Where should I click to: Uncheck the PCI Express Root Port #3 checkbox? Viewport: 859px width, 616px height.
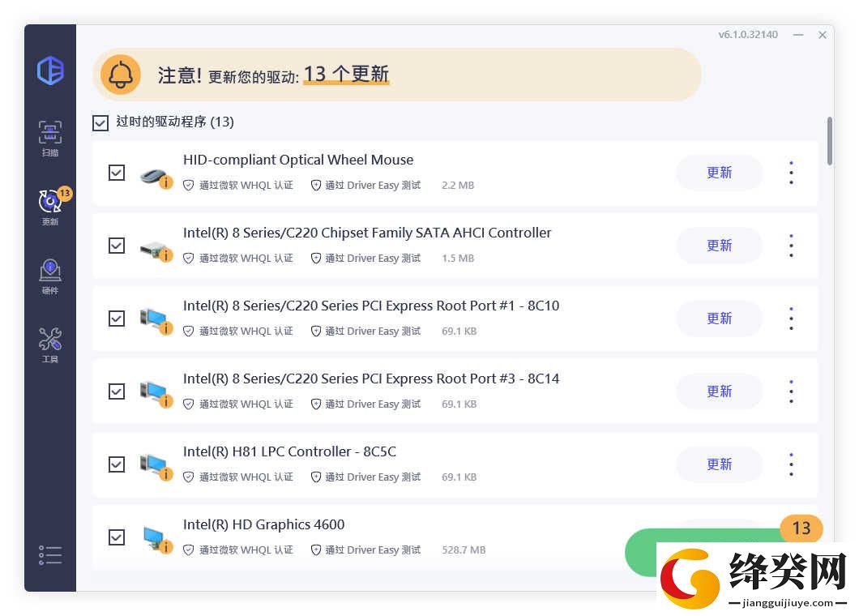click(x=117, y=391)
